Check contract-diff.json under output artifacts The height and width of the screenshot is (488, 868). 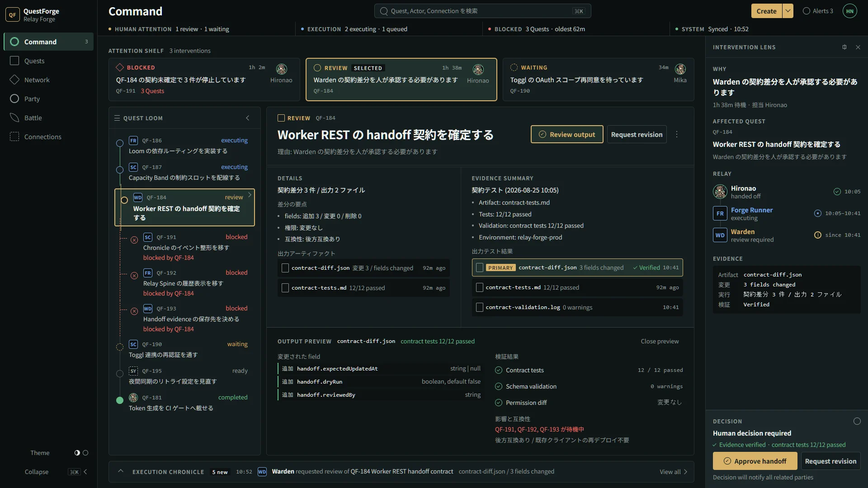tap(285, 268)
